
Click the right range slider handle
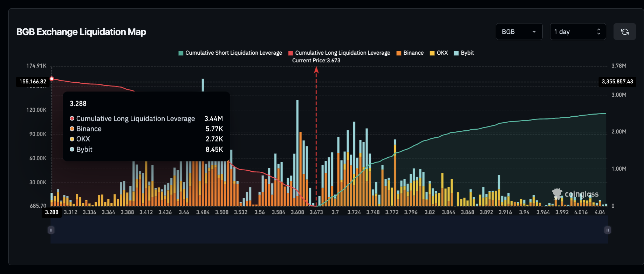point(608,230)
